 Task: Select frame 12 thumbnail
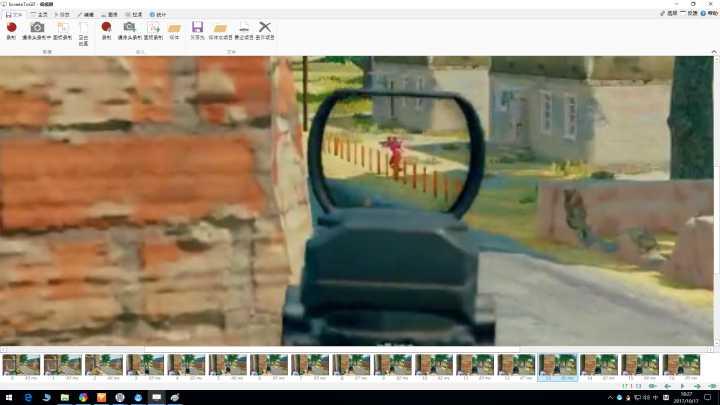516,367
